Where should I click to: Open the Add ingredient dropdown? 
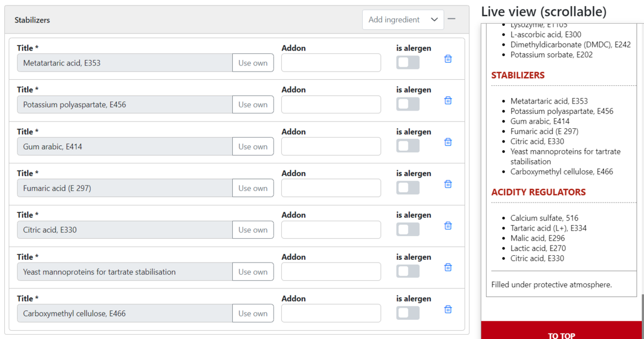(403, 20)
